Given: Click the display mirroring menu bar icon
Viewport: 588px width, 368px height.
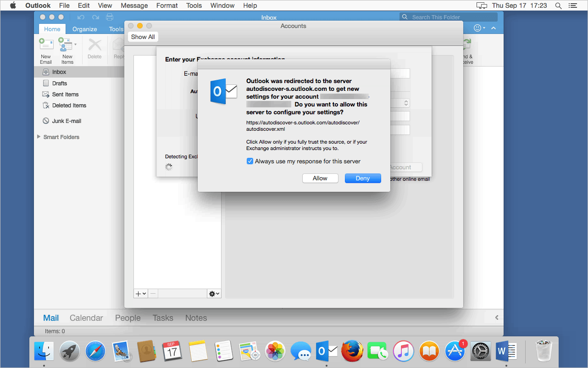Looking at the screenshot, I should tap(482, 6).
